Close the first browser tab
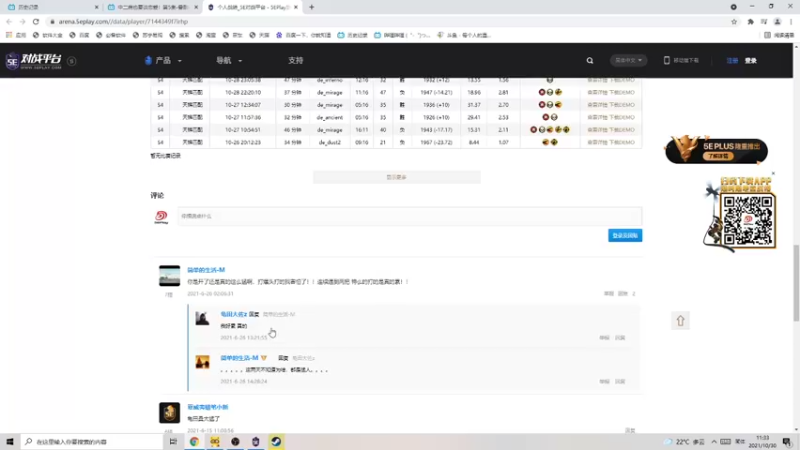 click(x=96, y=7)
